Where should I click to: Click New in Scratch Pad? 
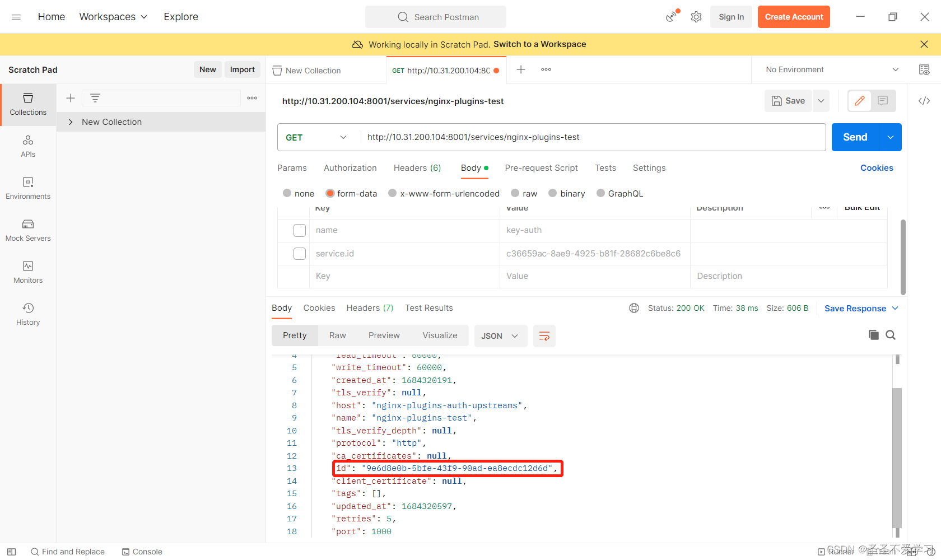(208, 69)
